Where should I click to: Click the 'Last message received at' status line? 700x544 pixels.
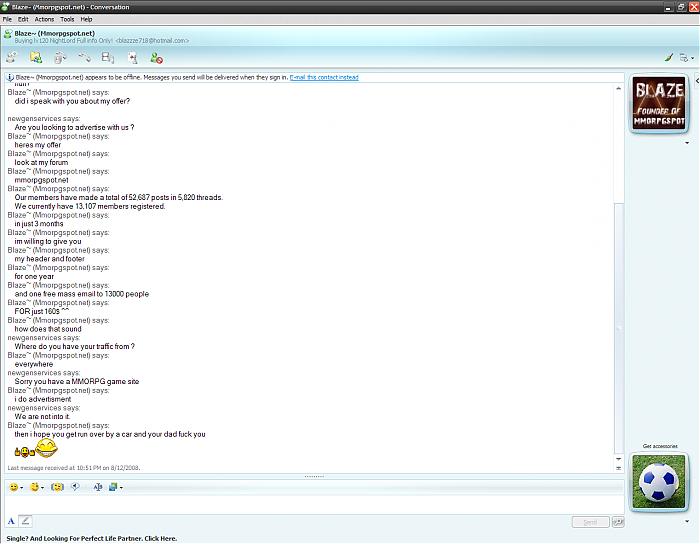74,468
